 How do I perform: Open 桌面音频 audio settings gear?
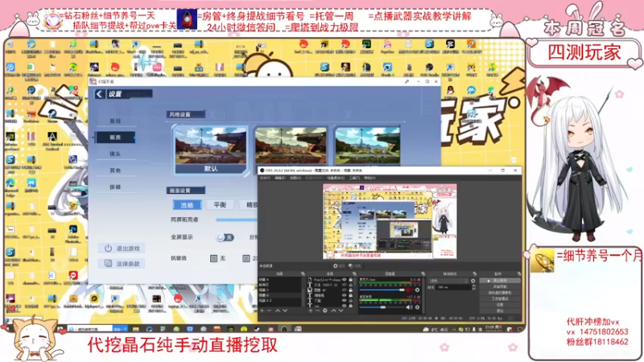point(417,307)
